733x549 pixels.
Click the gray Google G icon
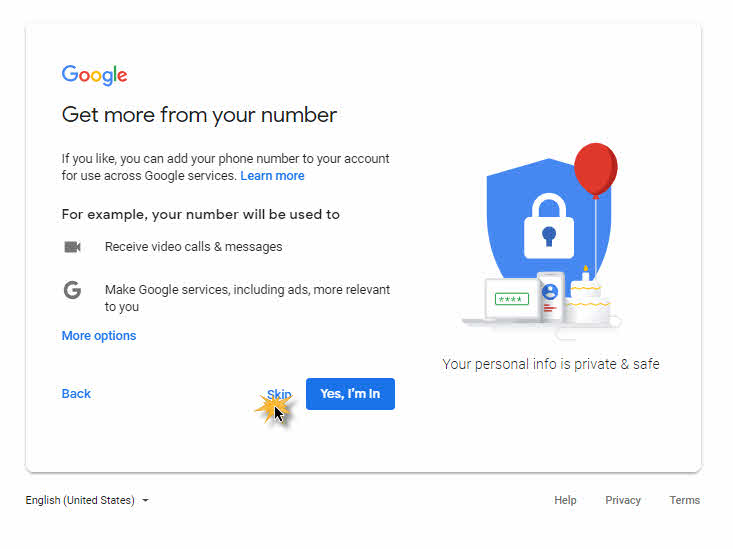pos(72,290)
